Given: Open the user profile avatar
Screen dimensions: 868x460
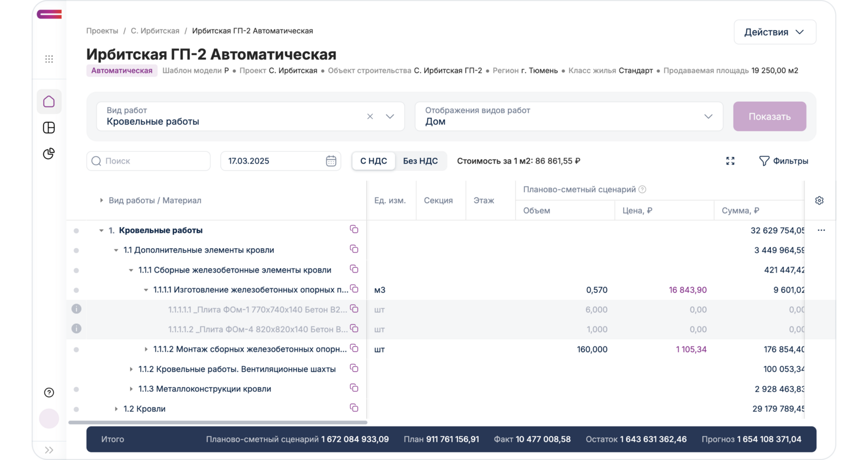Looking at the screenshot, I should pos(49,418).
